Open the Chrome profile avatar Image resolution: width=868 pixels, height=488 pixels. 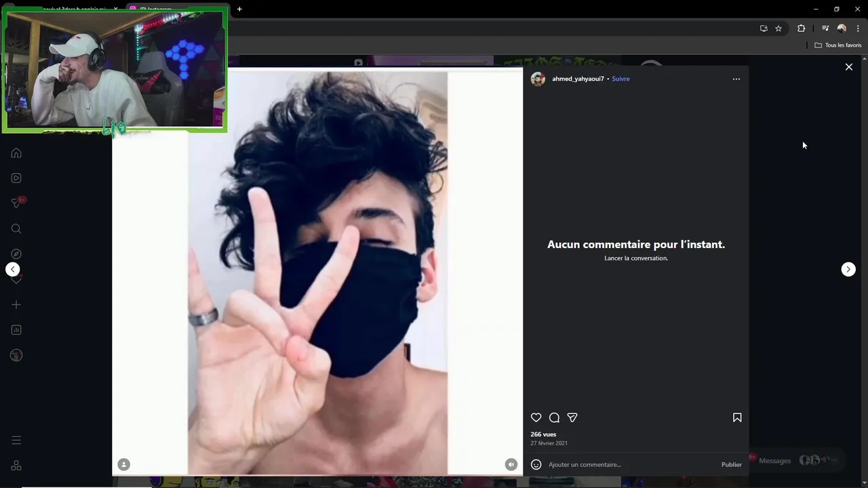point(842,28)
